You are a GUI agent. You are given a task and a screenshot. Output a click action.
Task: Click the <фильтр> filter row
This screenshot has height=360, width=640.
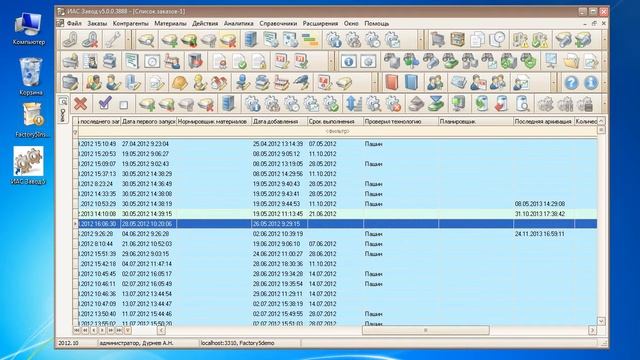click(337, 131)
